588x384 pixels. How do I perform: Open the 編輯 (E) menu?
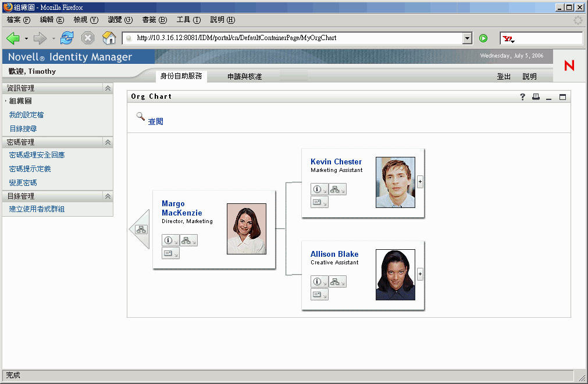52,20
